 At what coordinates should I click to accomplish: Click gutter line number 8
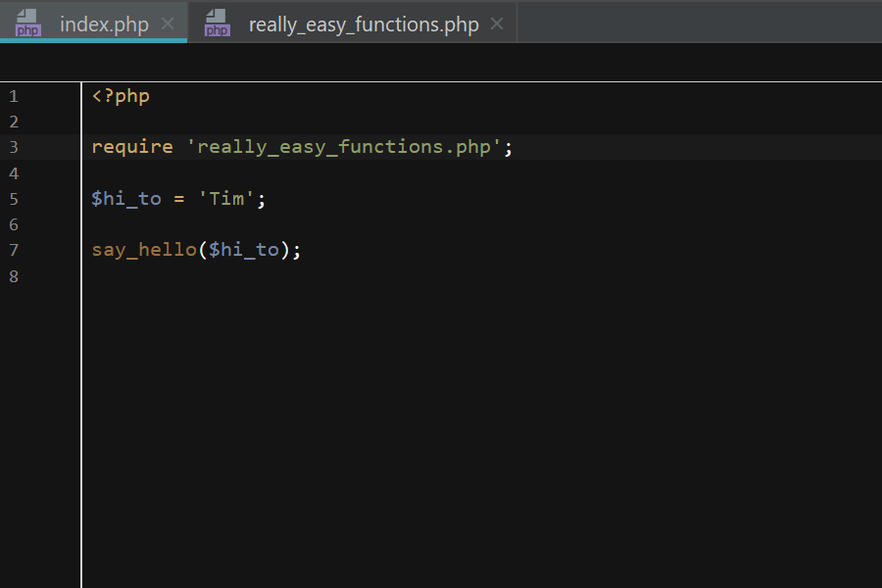14,276
